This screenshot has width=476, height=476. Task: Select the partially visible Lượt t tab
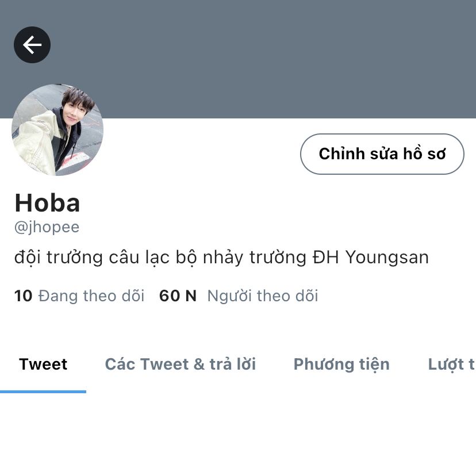click(x=452, y=364)
